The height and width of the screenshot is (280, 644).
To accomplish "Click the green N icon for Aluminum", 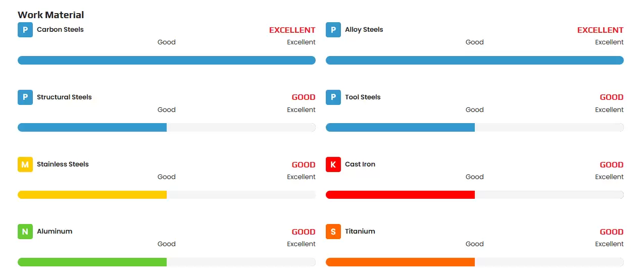I will tap(25, 232).
